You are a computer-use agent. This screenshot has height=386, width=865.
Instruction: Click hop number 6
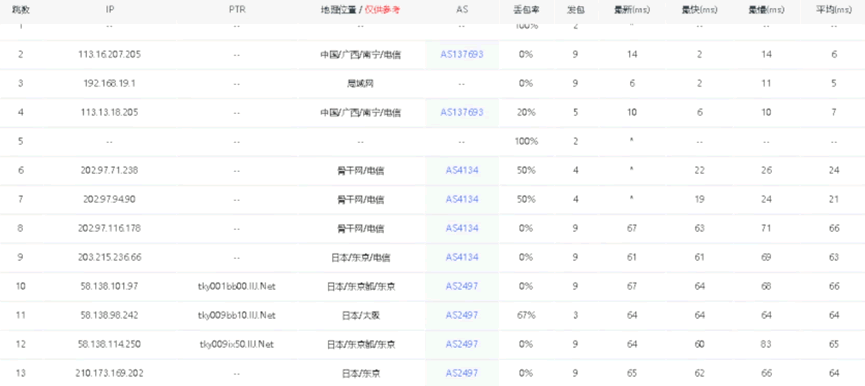click(20, 170)
